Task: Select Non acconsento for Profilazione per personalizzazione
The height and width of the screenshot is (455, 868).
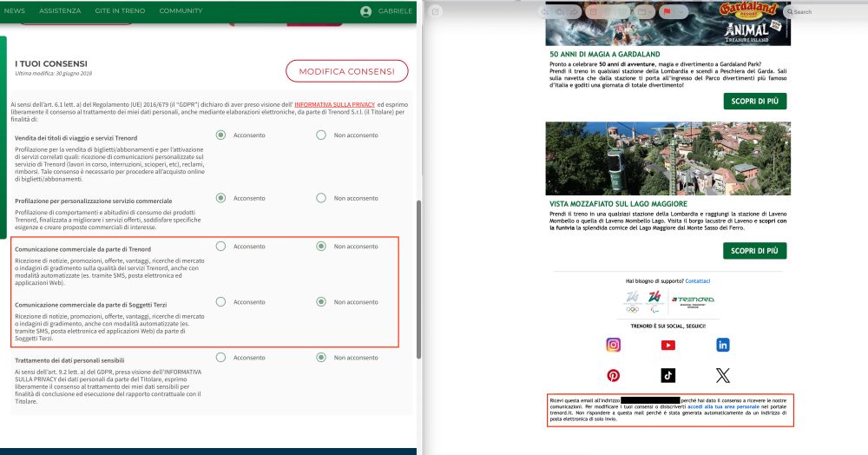Action: point(321,198)
